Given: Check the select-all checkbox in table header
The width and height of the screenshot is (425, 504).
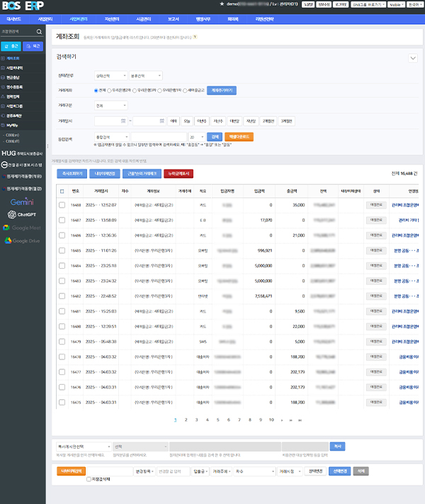Looking at the screenshot, I should [x=62, y=191].
